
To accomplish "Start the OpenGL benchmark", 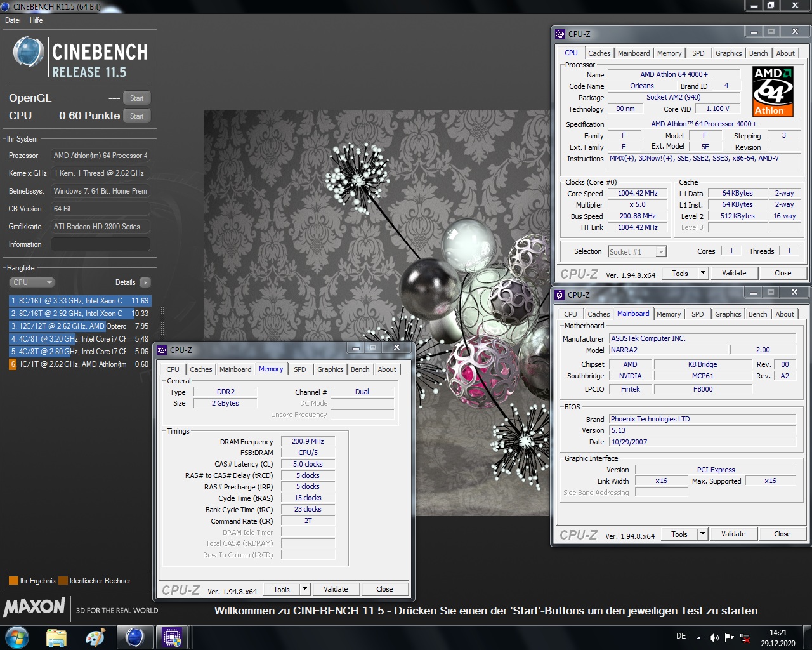I will tap(136, 98).
